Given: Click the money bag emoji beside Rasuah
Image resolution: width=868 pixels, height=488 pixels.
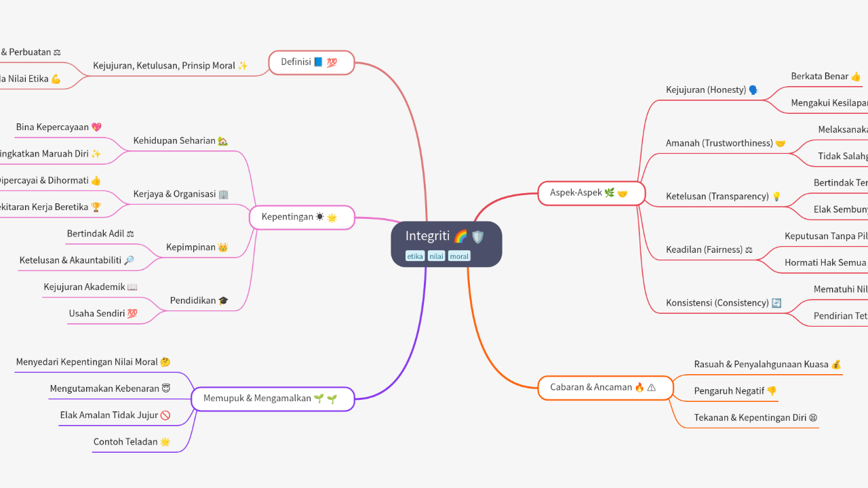Looking at the screenshot, I should (x=836, y=365).
